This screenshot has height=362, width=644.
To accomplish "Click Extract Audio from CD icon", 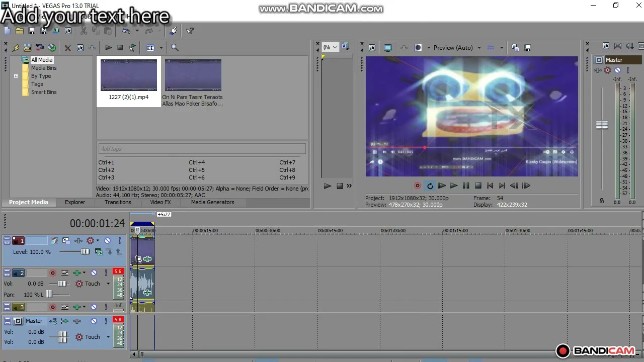I will coord(52,48).
